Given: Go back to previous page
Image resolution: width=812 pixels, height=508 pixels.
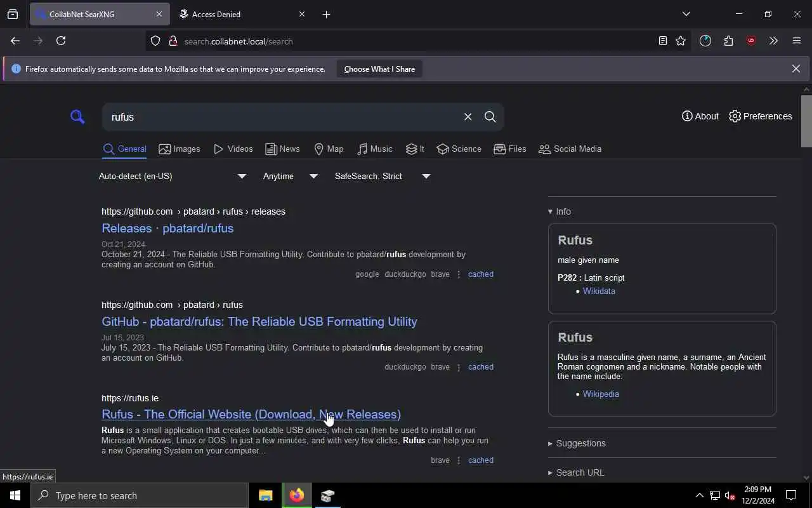Looking at the screenshot, I should [x=15, y=41].
